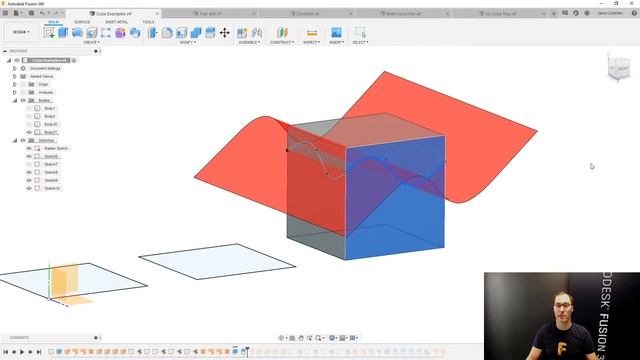Click the Offset Plane construct icon
This screenshot has width=640, height=360.
282,33
